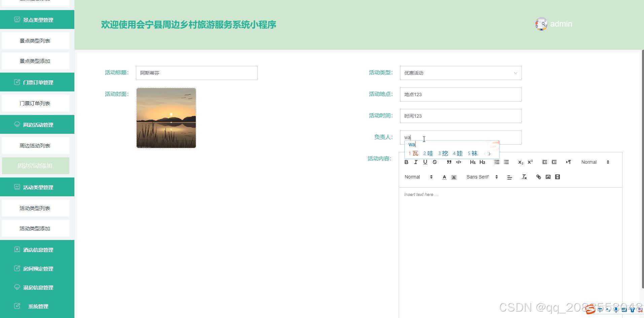The width and height of the screenshot is (644, 318).
Task: Insert a blockquote in the editor
Action: (449, 162)
